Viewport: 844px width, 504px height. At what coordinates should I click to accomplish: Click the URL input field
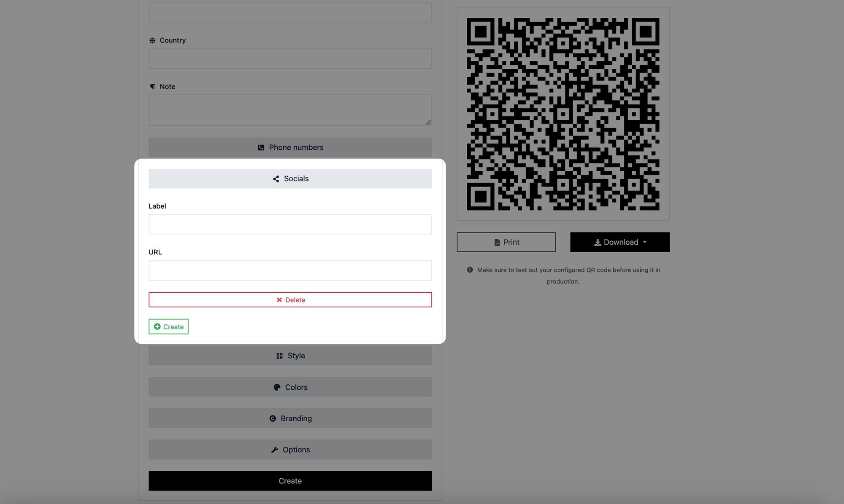(290, 270)
